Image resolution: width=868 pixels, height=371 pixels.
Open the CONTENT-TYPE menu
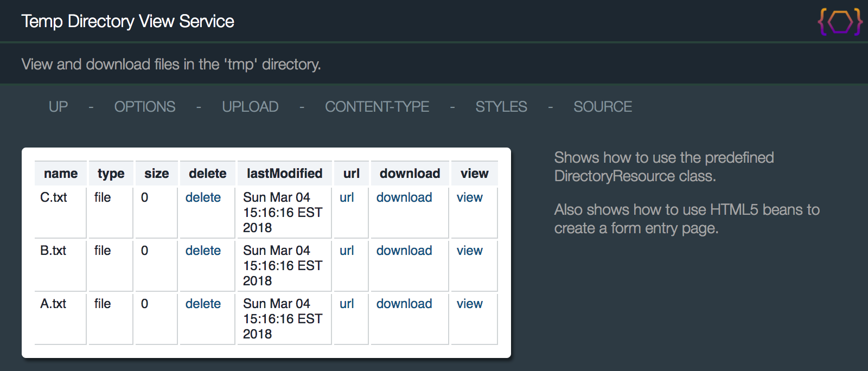tap(377, 107)
